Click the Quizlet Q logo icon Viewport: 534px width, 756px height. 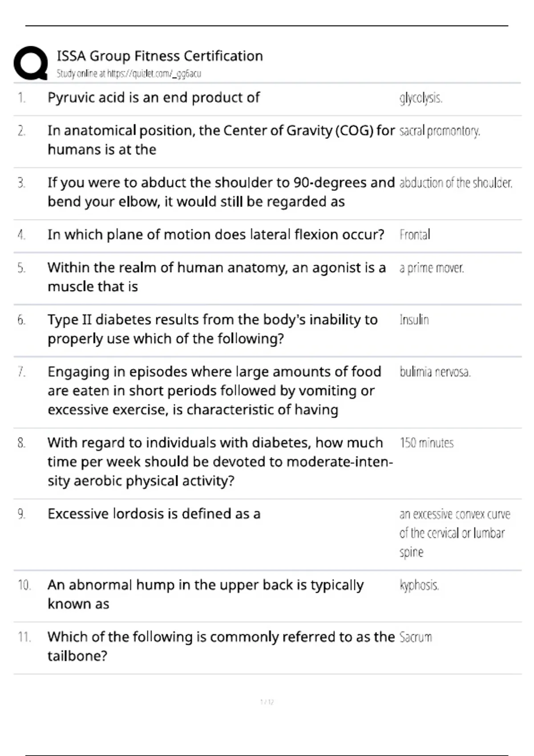(x=31, y=63)
